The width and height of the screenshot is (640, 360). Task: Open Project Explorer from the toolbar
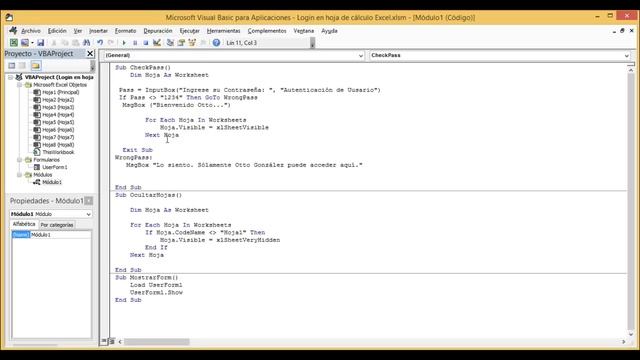coord(170,42)
